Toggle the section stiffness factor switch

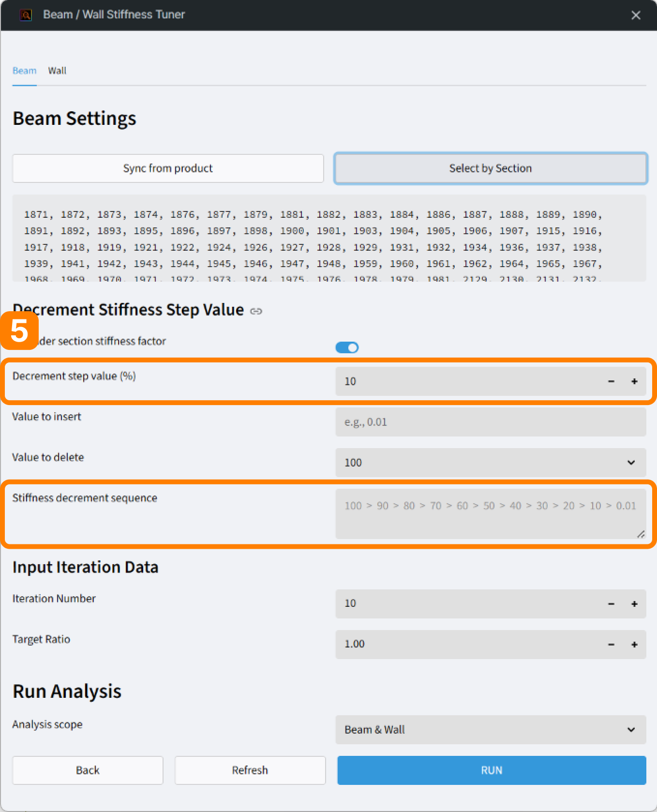tap(347, 347)
